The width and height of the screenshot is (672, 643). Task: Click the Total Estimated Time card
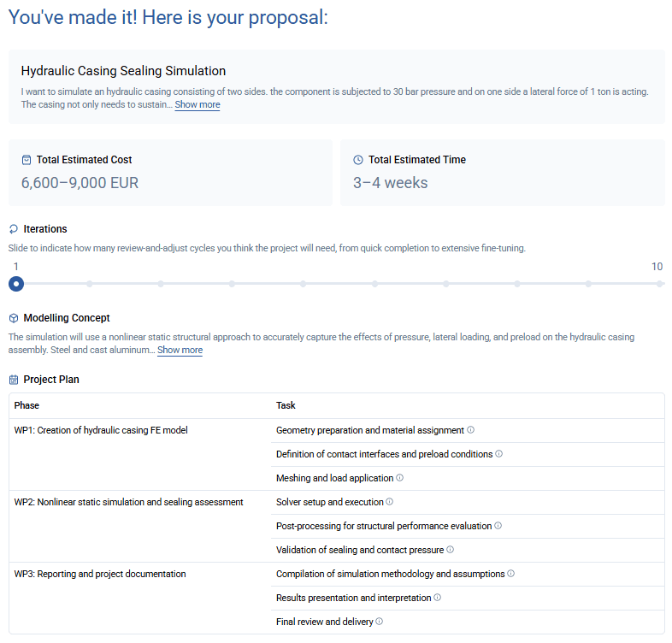click(502, 173)
